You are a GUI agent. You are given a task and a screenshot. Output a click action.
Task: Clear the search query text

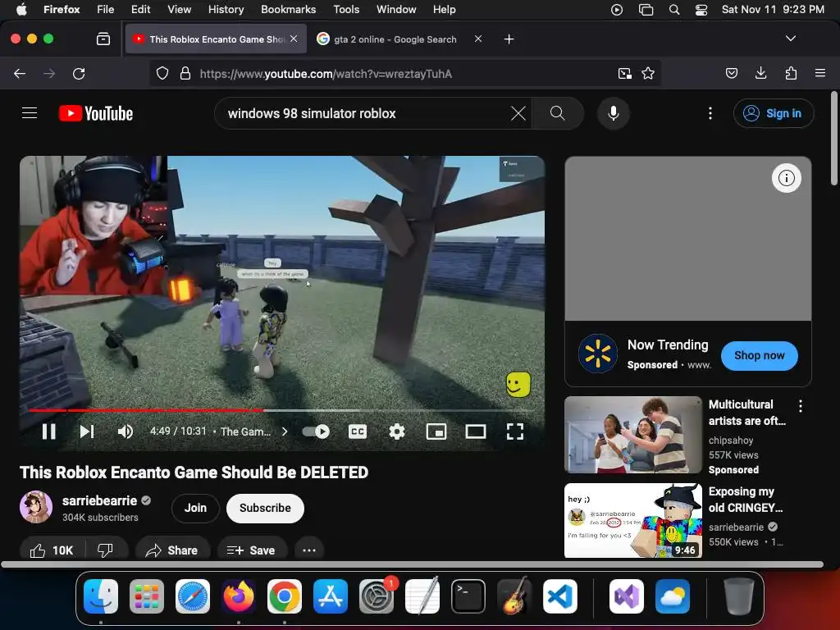tap(518, 113)
